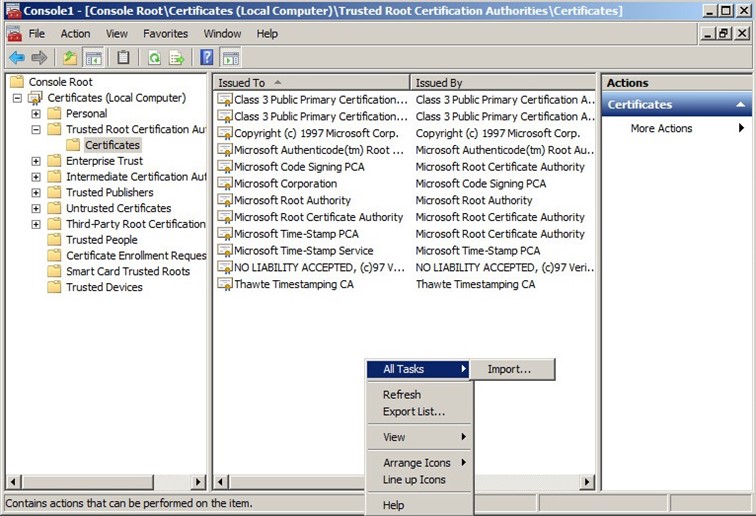
Task: Click the Up one level folder icon
Action: click(x=70, y=58)
